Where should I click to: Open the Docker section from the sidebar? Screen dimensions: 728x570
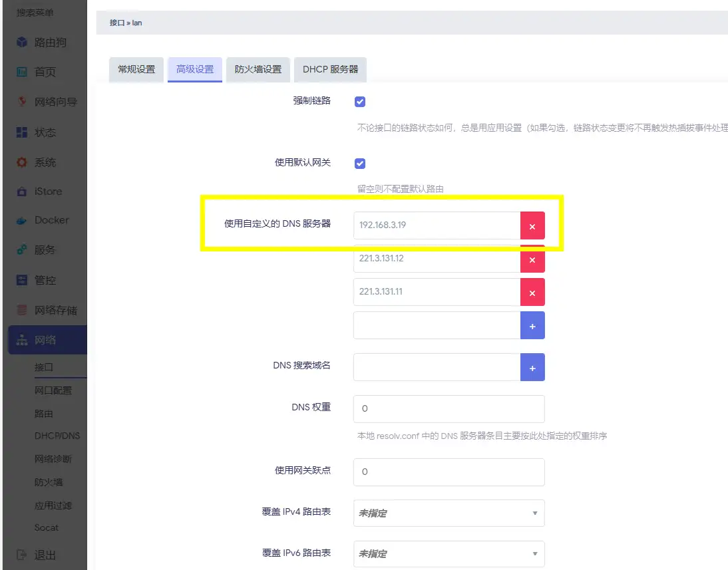pos(44,220)
